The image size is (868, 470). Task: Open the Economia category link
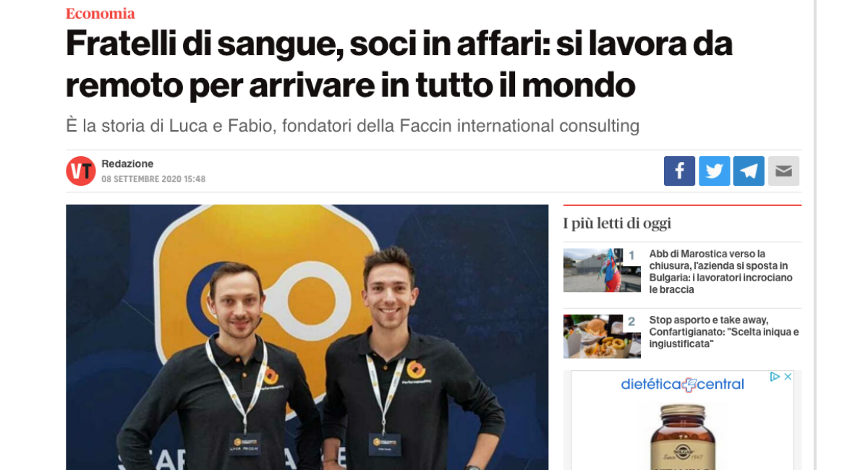(x=101, y=13)
